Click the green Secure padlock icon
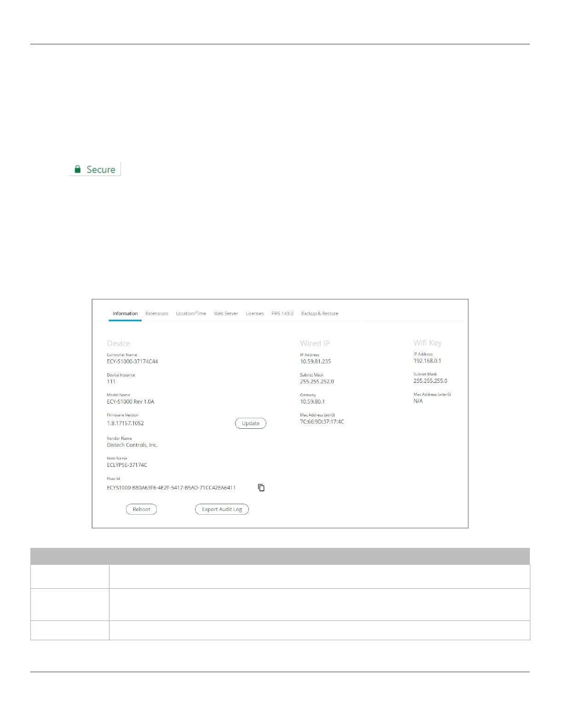 point(78,169)
